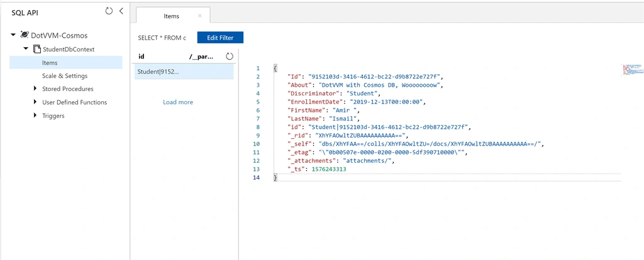The height and width of the screenshot is (260, 644).
Task: Click the JSON editor minimap thumbnail
Action: click(632, 70)
